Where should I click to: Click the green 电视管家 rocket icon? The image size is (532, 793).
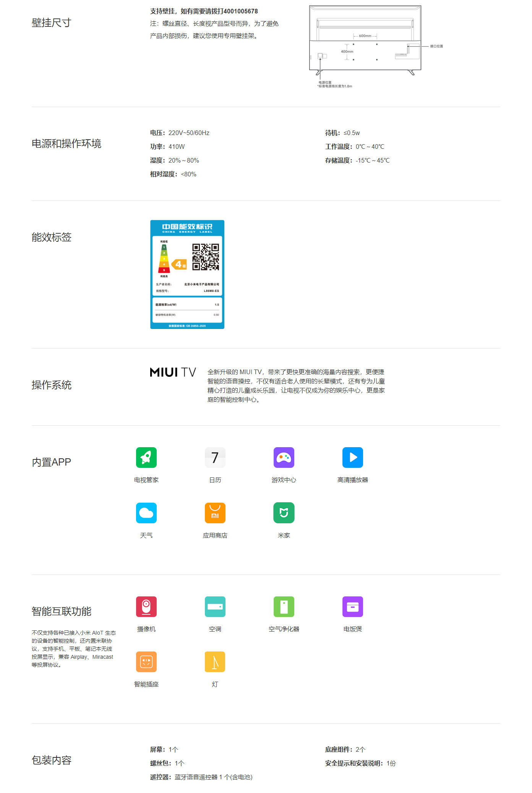(146, 457)
